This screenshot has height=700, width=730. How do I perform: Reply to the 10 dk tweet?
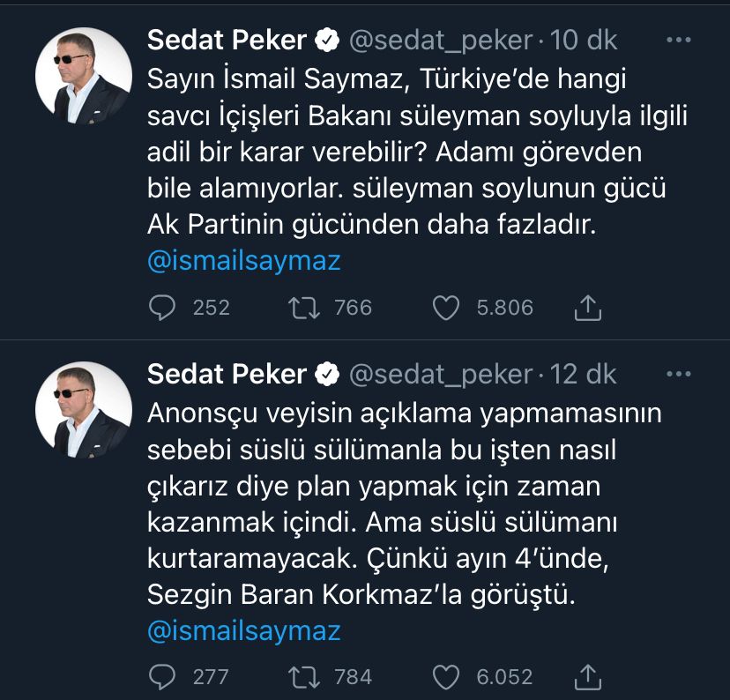click(162, 308)
